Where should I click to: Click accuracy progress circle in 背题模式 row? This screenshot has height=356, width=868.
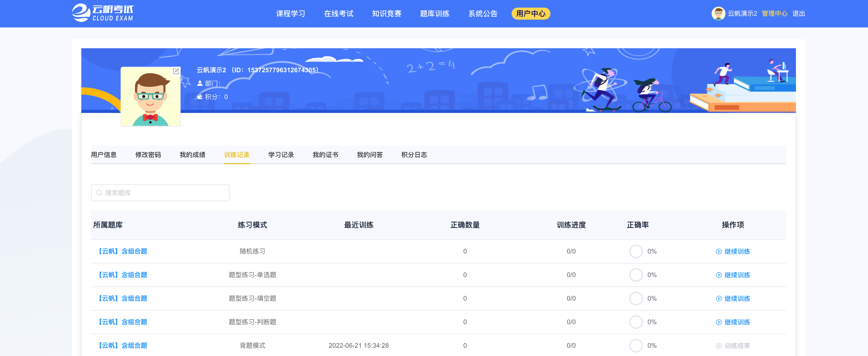(636, 346)
